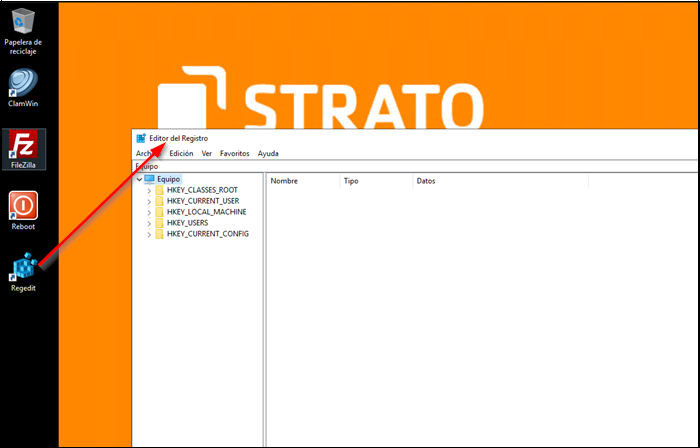Select HKEY_CURRENT_CONFIG label in the tree
This screenshot has height=448, width=700.
[x=208, y=234]
